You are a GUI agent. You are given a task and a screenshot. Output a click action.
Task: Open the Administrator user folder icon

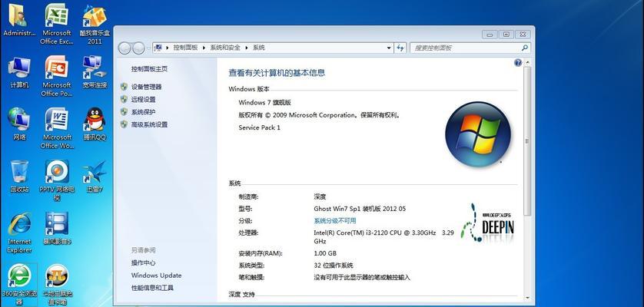(19, 20)
